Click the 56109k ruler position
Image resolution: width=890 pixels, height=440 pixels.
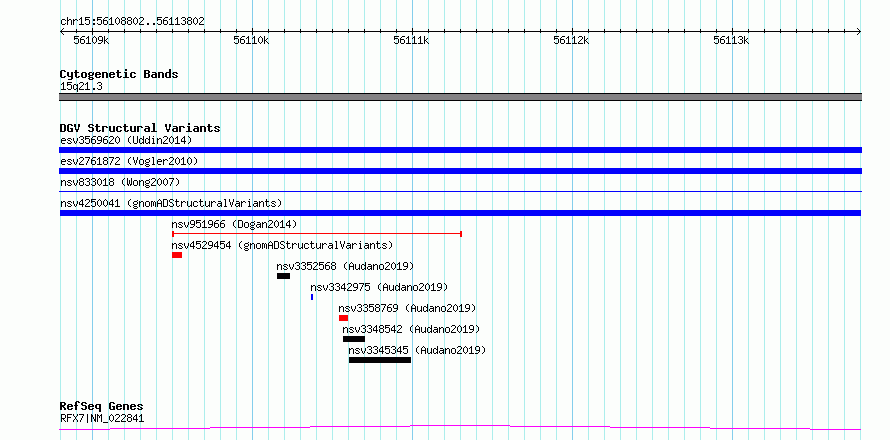click(91, 41)
